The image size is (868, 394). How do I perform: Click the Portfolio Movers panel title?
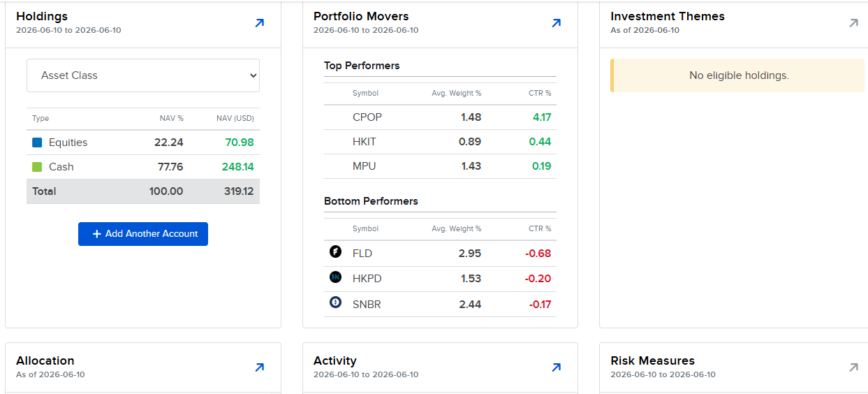click(361, 16)
